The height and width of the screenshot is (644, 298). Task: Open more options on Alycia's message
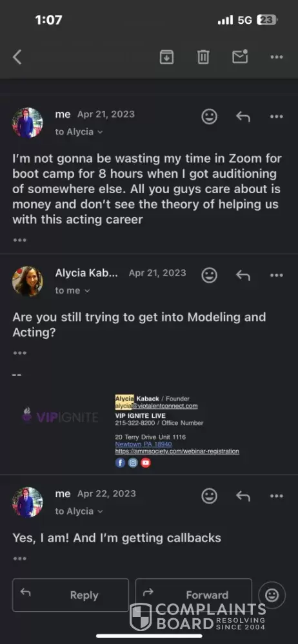pos(277,275)
